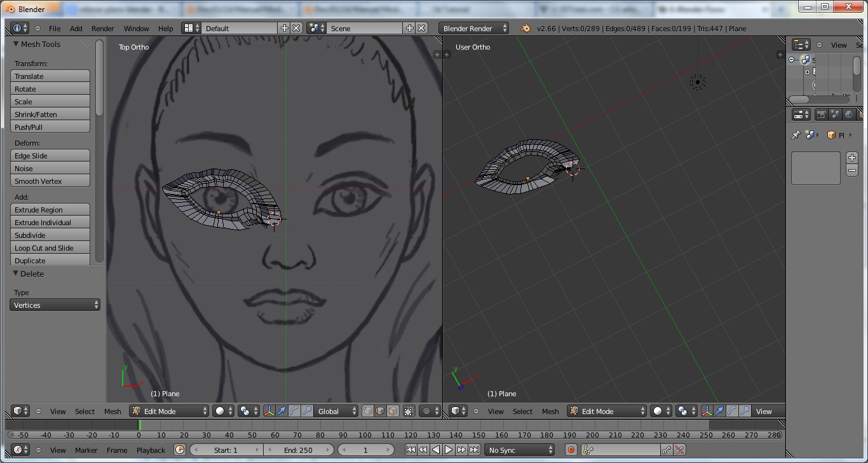Open the Mesh menu in left viewport
The image size is (868, 463).
tap(112, 411)
